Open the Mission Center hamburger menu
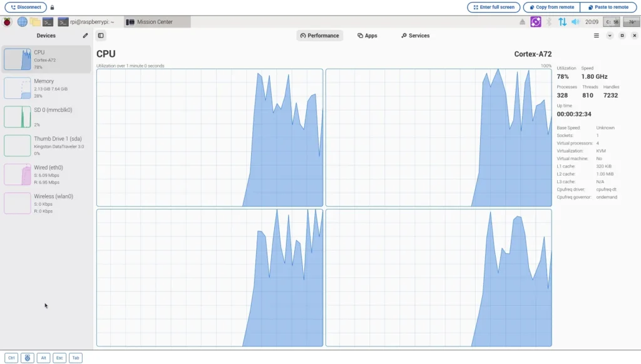Screen dimensions: 641x364 596,36
